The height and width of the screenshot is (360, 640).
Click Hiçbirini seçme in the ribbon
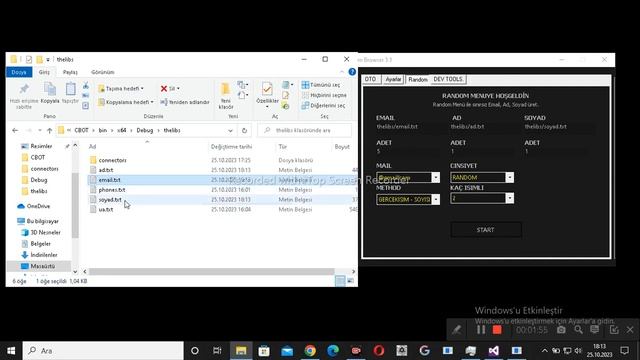324,95
